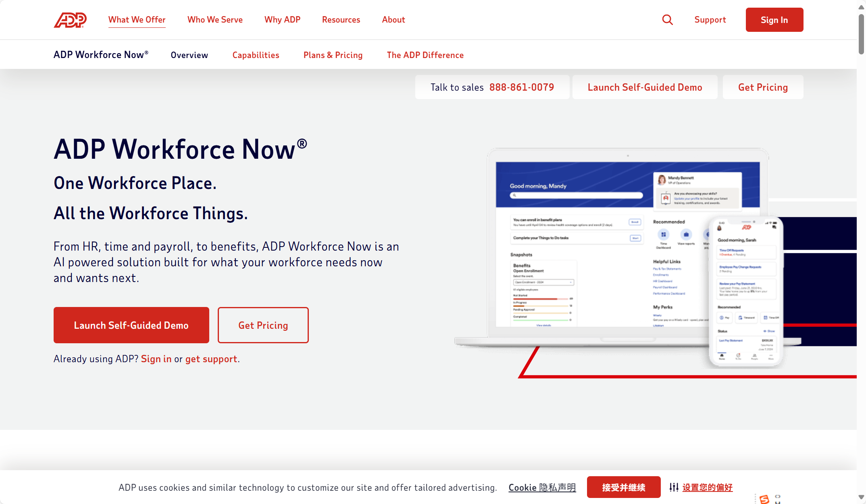Screen dimensions: 866x504
Task: Go to the Plans & Pricing tab
Action: [333, 55]
